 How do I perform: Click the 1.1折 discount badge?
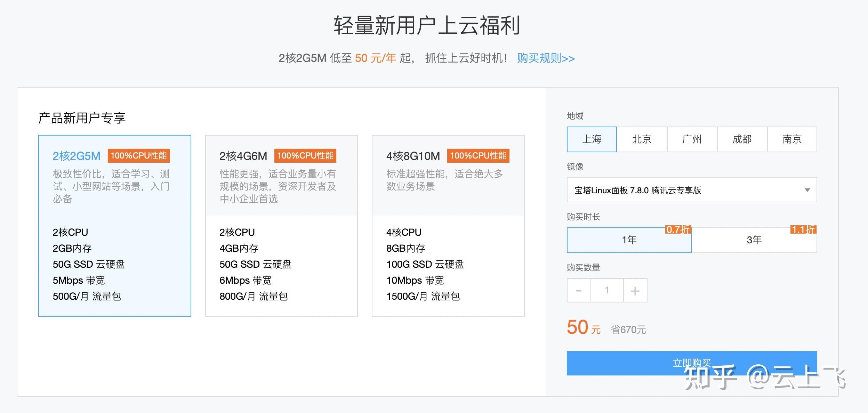(x=803, y=229)
